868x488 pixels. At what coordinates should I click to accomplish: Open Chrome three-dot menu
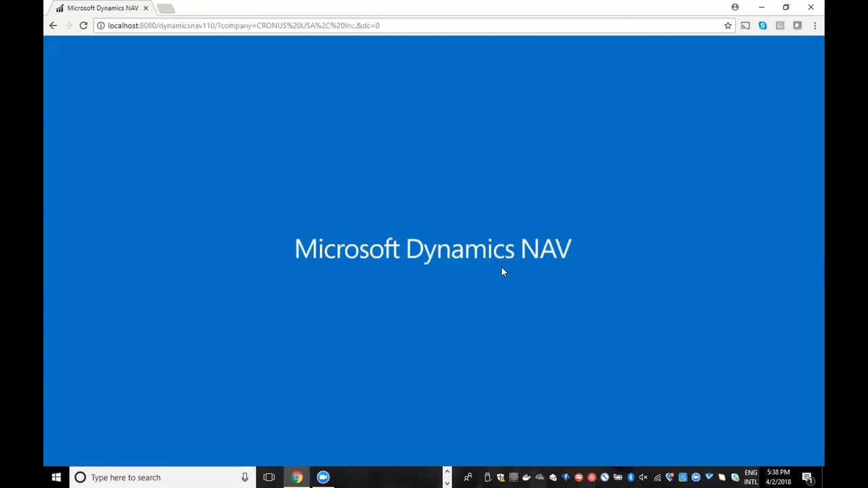pos(814,26)
